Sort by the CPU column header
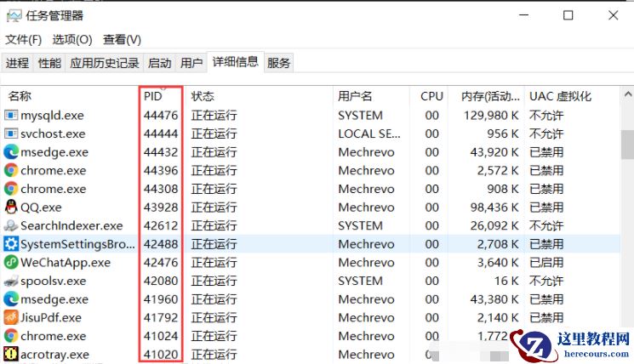The height and width of the screenshot is (364, 634). click(x=431, y=96)
